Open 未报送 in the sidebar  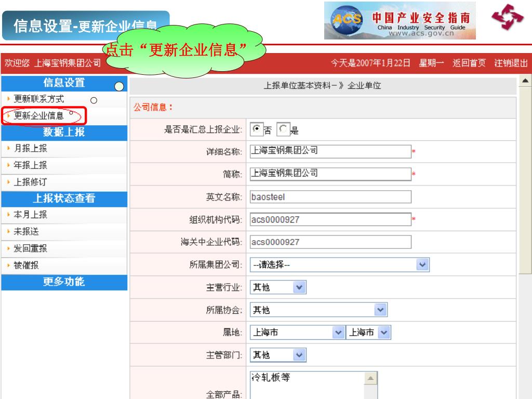point(26,232)
